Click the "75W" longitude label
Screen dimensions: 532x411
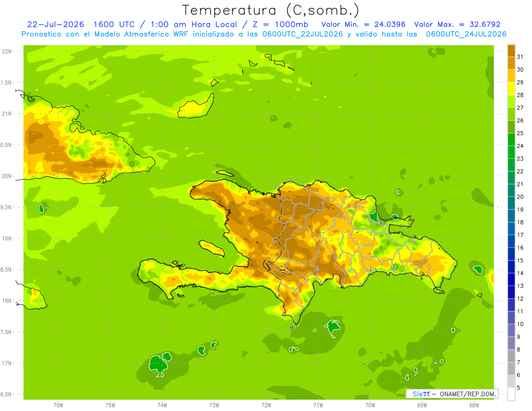110,405
